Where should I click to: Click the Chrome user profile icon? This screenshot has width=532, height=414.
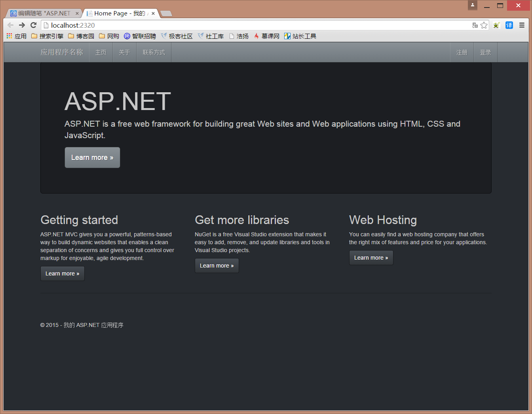click(472, 5)
